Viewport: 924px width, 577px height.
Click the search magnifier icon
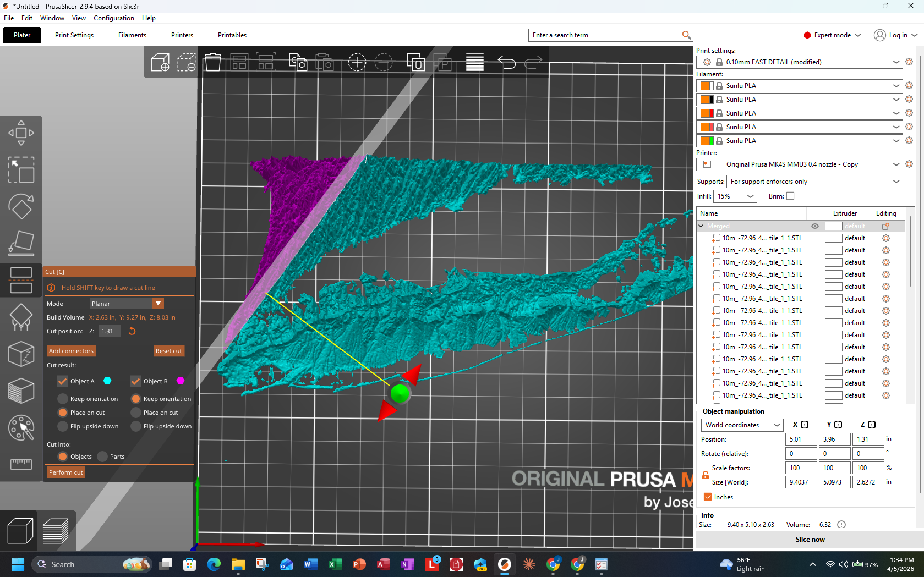686,35
